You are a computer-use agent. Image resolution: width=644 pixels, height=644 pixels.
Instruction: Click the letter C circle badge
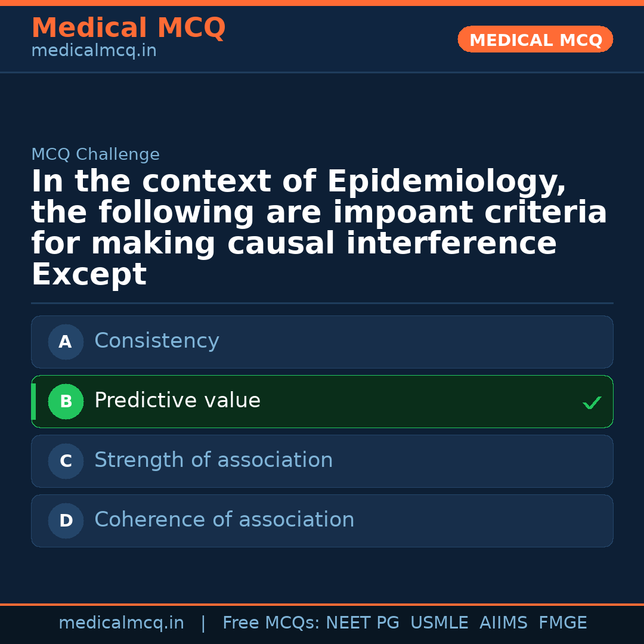tap(66, 462)
